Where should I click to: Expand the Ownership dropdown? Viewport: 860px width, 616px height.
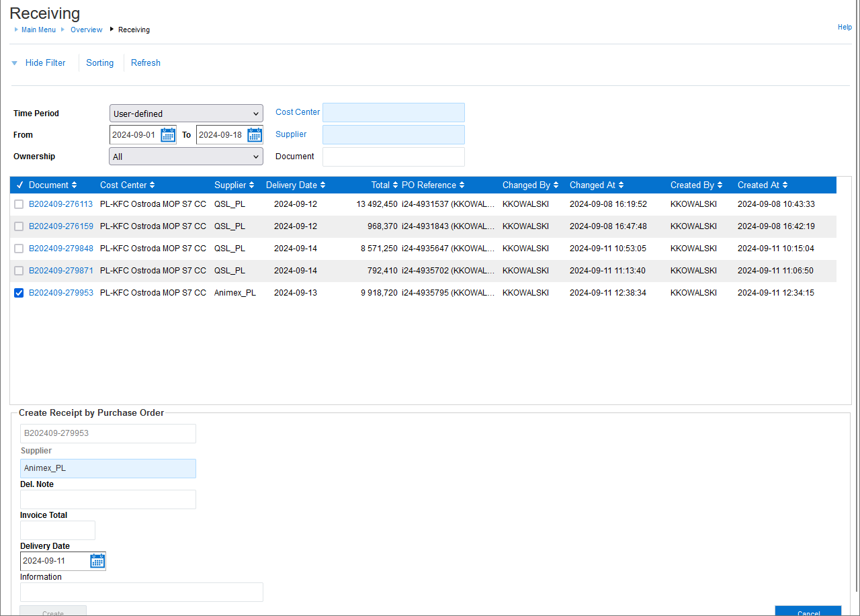pos(186,157)
